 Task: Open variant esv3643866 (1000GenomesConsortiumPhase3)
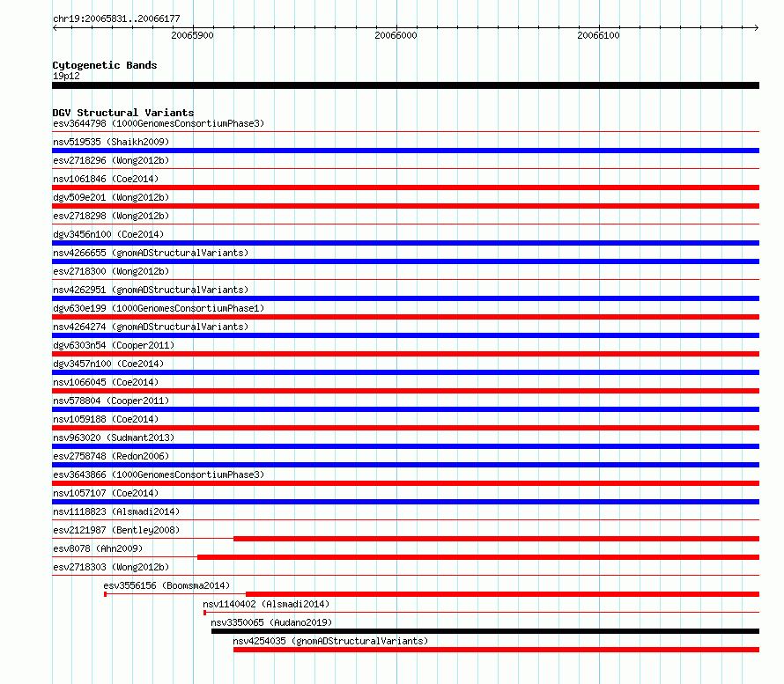coord(159,474)
